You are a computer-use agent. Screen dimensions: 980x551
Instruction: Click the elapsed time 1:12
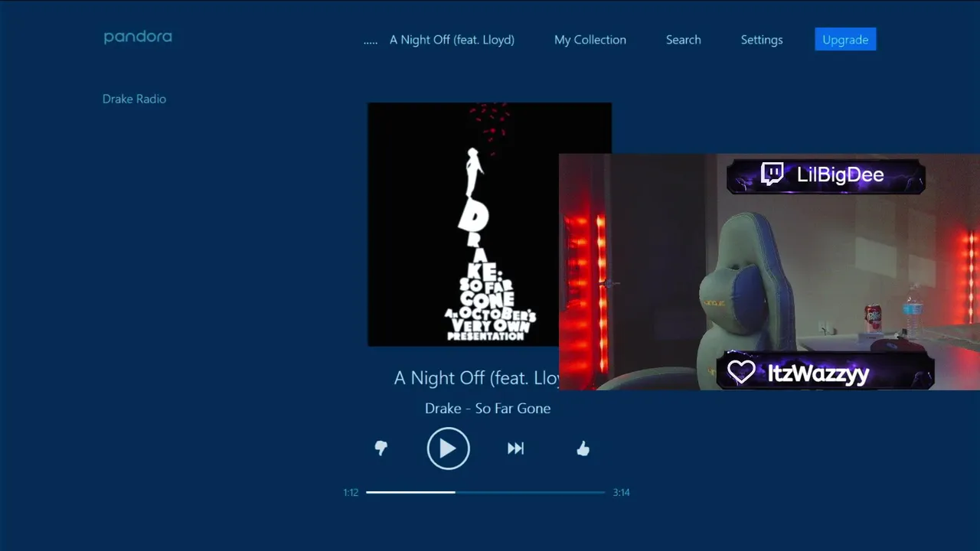click(x=351, y=492)
